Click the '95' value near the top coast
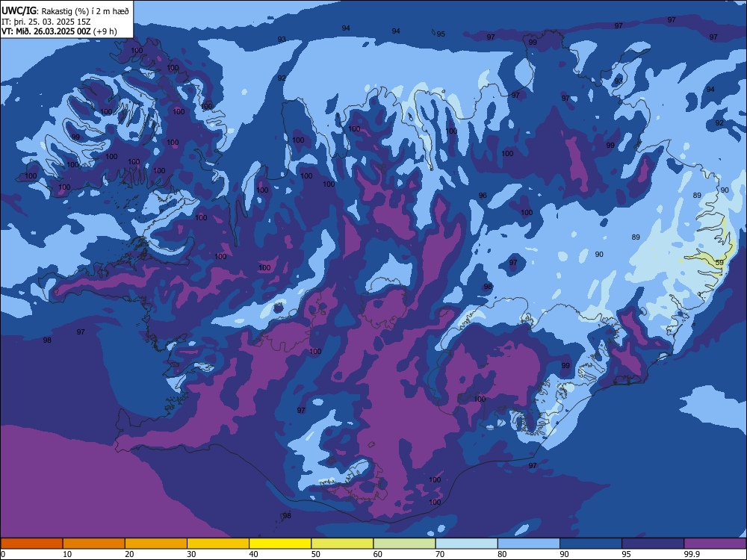Screen dimensions: 747x560 pos(441,34)
